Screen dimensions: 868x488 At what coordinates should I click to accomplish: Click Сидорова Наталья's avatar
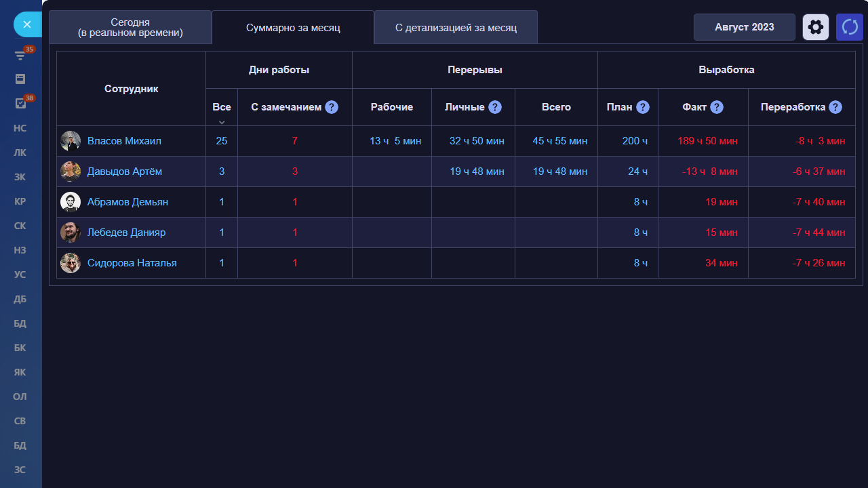point(71,263)
